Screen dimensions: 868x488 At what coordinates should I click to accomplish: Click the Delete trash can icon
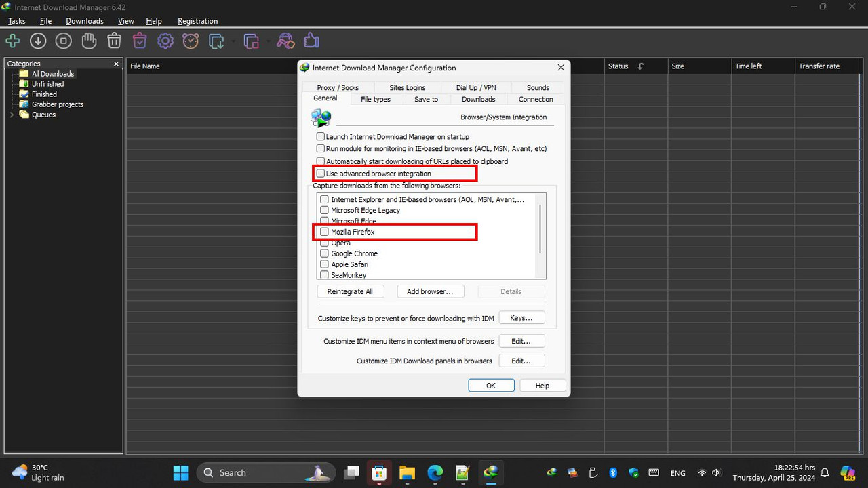click(x=115, y=41)
